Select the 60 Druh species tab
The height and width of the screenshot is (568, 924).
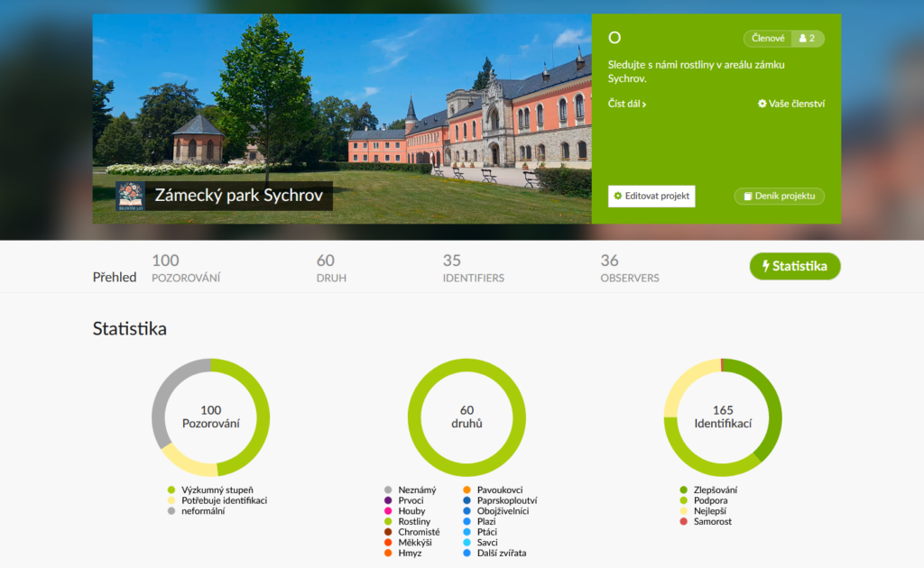(331, 268)
